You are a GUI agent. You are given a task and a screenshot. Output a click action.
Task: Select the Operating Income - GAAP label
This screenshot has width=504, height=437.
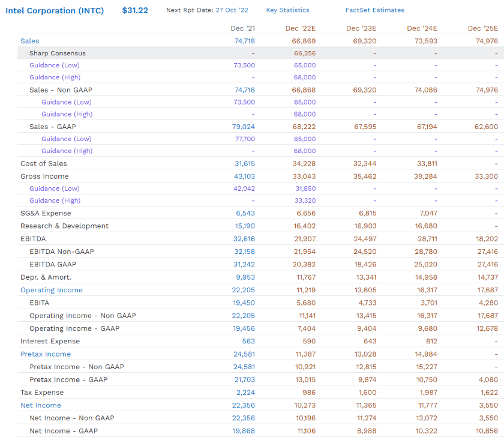point(74,328)
